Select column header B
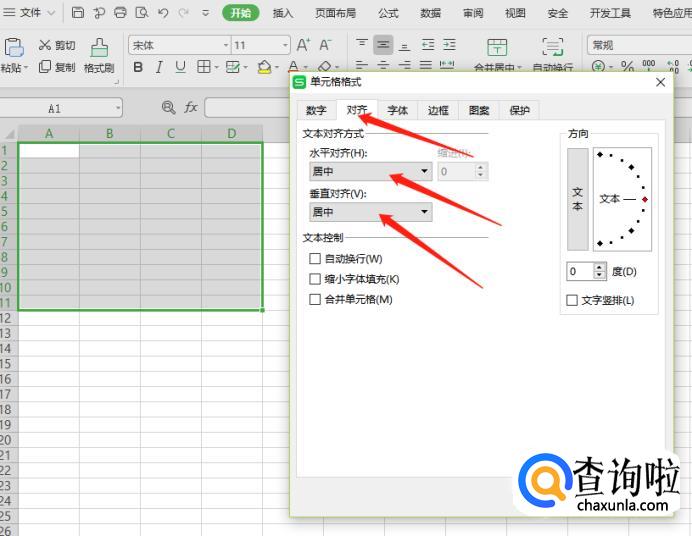The width and height of the screenshot is (692, 536). (x=109, y=133)
